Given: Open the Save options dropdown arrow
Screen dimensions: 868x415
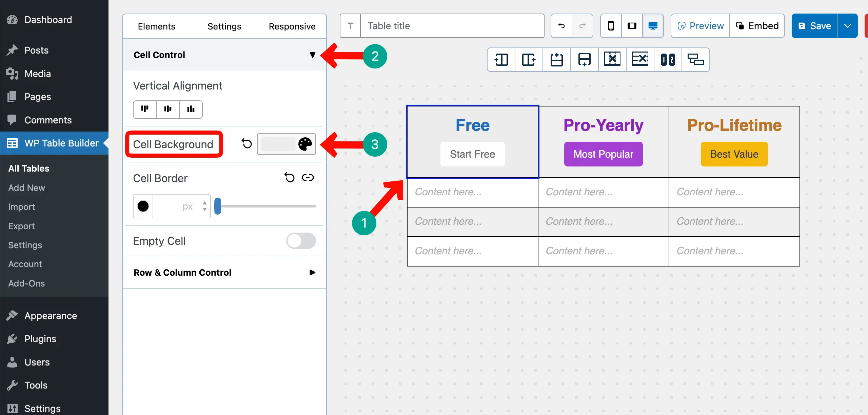Looking at the screenshot, I should [847, 26].
